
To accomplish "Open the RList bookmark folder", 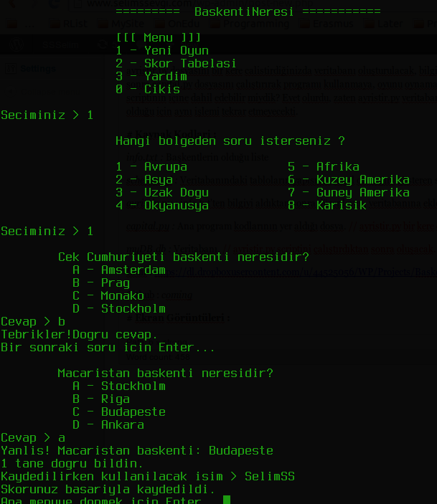I will (x=69, y=24).
